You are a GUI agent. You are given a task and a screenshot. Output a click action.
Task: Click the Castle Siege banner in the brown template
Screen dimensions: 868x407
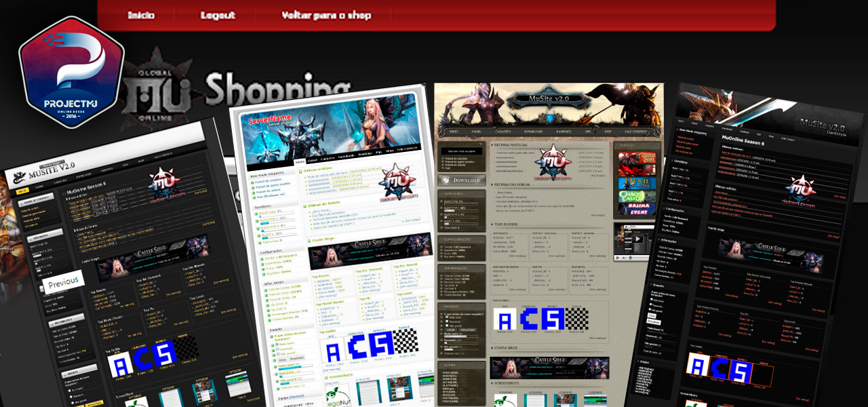pyautogui.click(x=549, y=368)
